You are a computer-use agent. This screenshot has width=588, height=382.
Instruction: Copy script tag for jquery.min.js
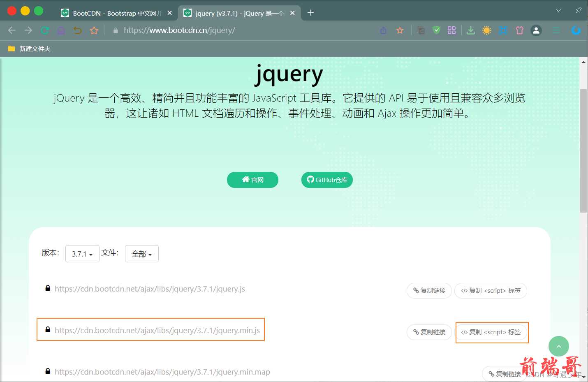coord(491,332)
